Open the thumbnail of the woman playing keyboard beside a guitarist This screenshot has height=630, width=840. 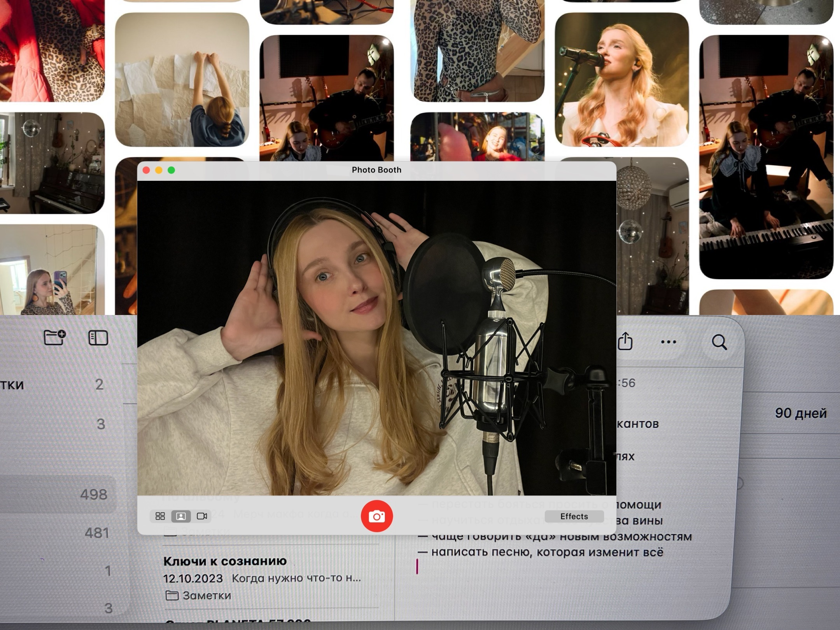coord(766,157)
